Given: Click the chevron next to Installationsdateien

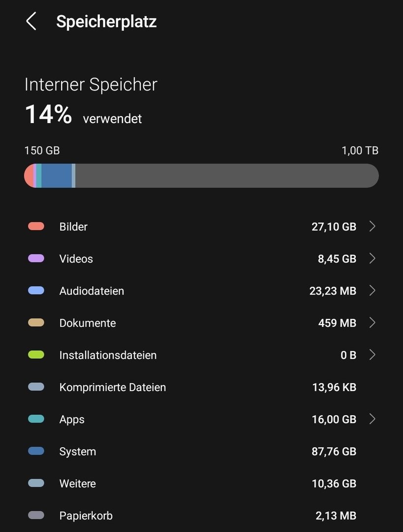Looking at the screenshot, I should tap(372, 355).
